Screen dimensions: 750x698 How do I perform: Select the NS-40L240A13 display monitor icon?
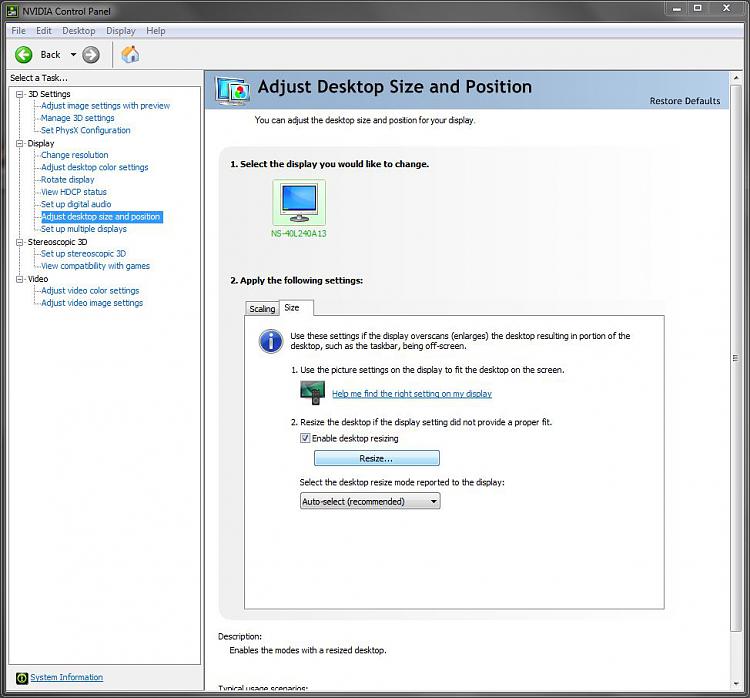(x=299, y=203)
